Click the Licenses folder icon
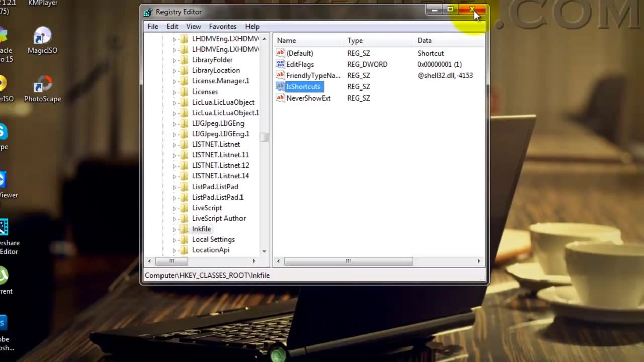Screen dimensions: 644x362 [184, 92]
